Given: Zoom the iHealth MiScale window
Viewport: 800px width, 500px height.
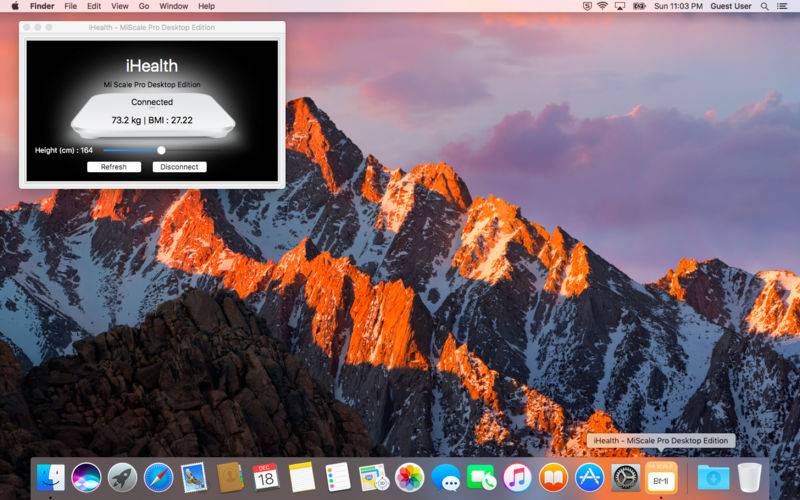Looking at the screenshot, I should 49,28.
